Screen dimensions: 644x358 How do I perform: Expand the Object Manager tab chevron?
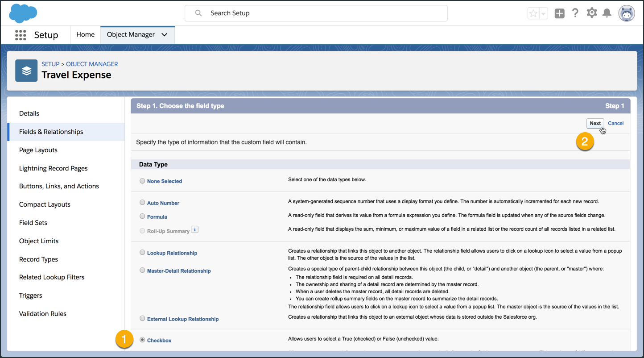click(x=165, y=35)
